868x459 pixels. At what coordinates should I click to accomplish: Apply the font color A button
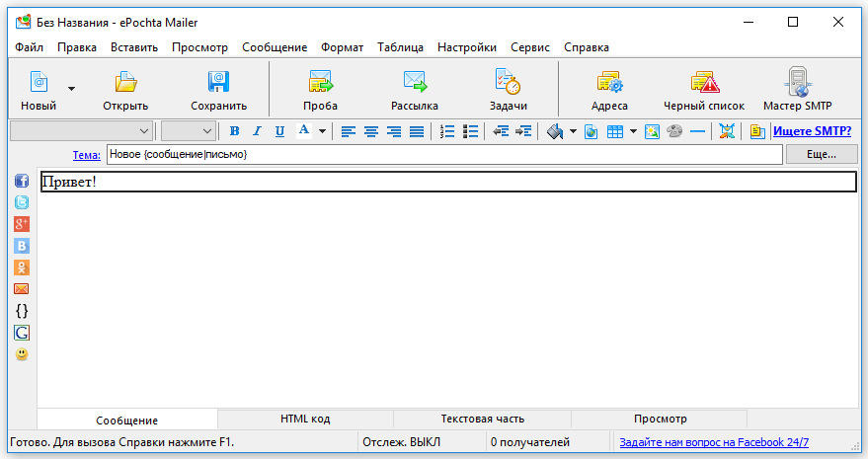pos(304,131)
